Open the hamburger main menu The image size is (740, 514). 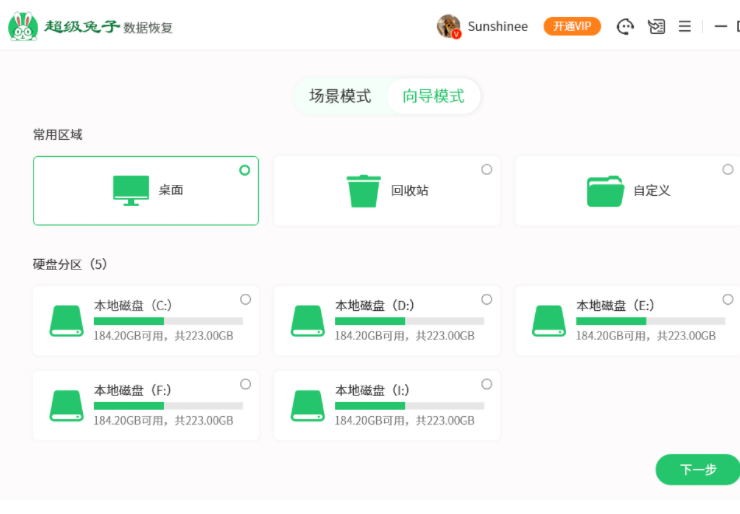click(x=685, y=27)
